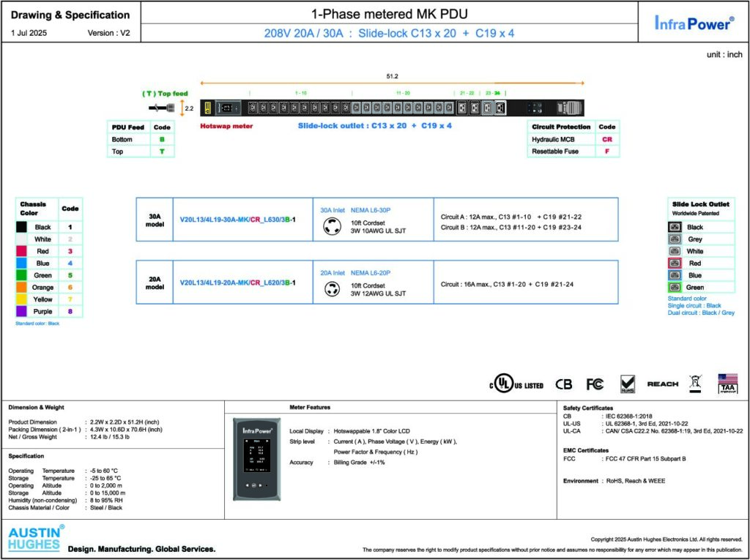Click the 'Dual circuit : Black / Grey' note
Viewport: 750px width, 560px height.
[x=701, y=313]
